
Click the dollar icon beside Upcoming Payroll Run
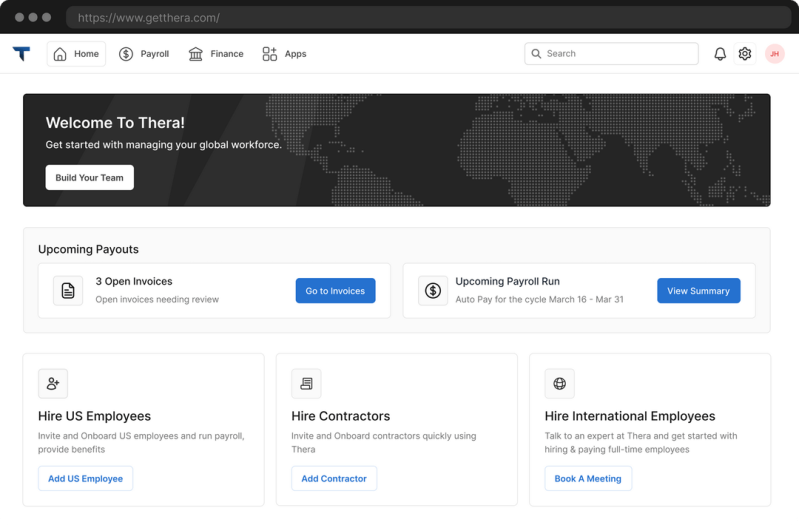coord(433,291)
